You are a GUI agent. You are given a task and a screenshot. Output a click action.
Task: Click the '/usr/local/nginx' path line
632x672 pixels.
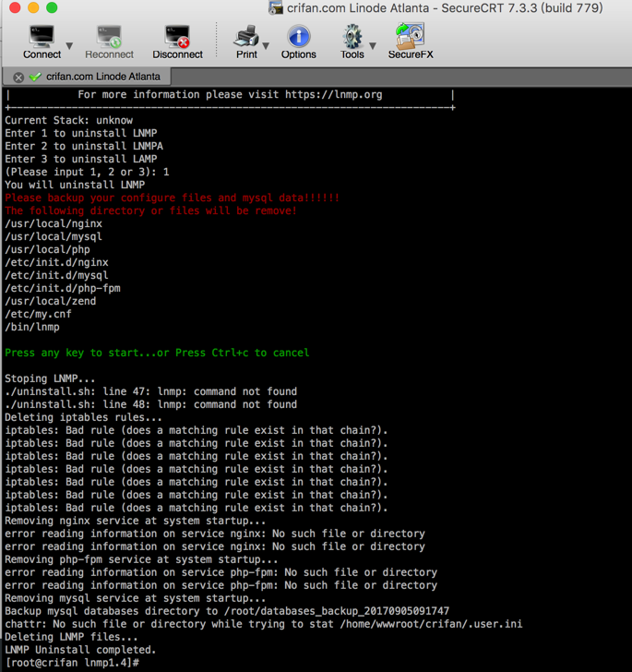[54, 223]
